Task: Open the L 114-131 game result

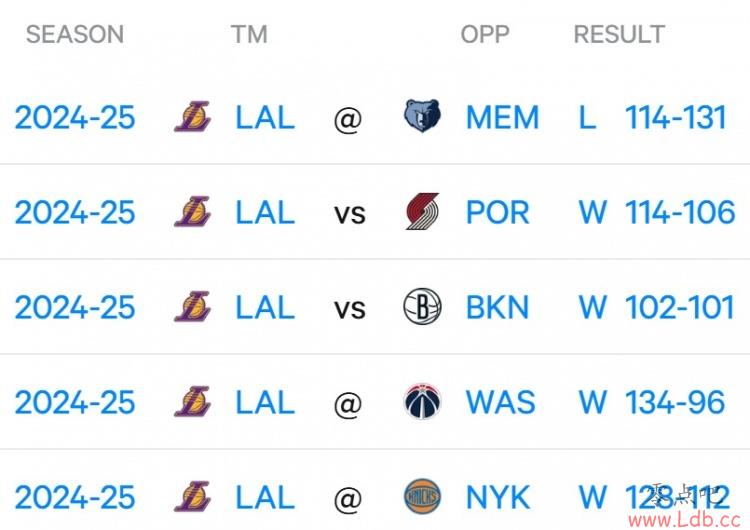Action: (x=652, y=118)
